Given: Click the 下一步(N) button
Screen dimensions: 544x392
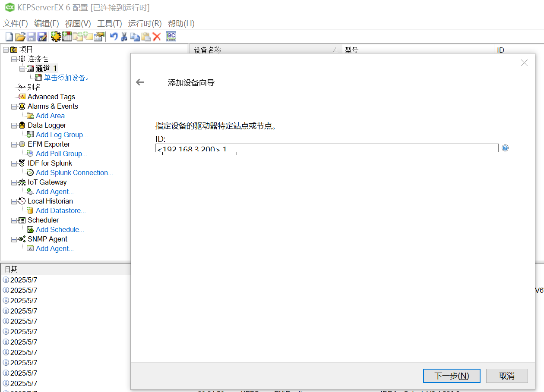Looking at the screenshot, I should coord(452,376).
